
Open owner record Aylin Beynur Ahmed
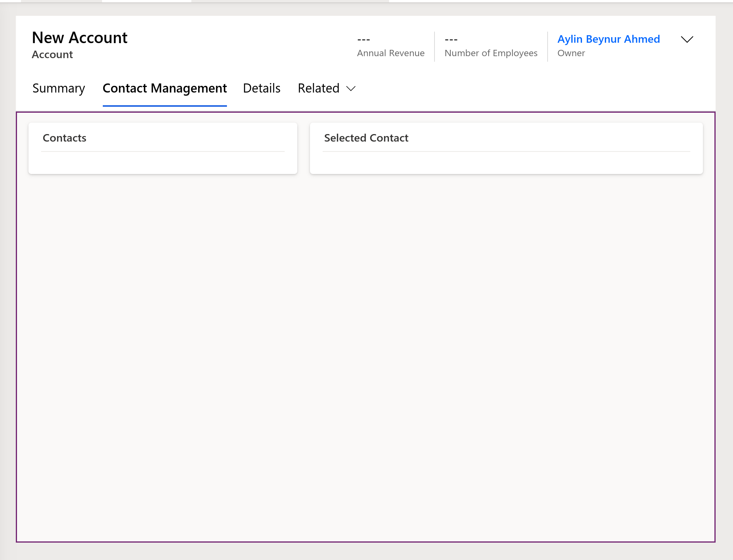tap(608, 39)
